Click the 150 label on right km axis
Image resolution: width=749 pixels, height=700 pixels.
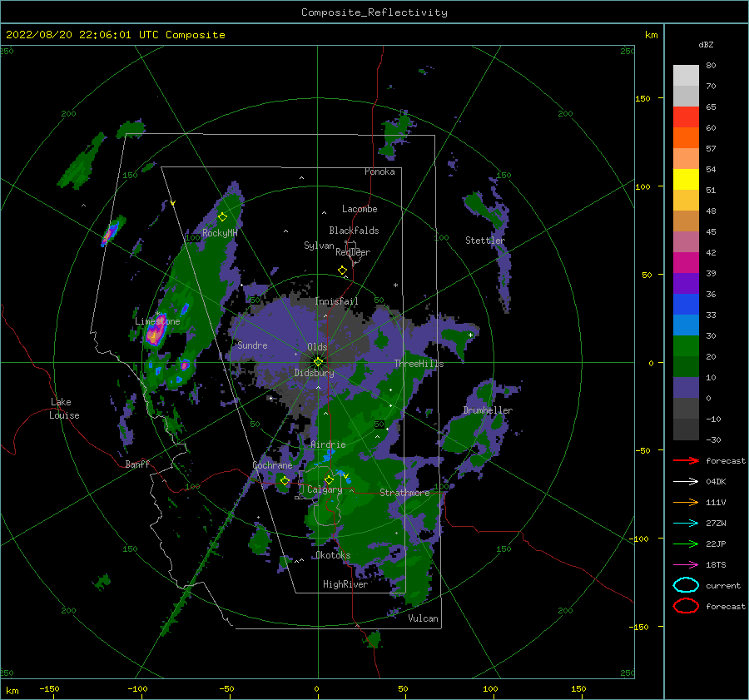tap(642, 98)
